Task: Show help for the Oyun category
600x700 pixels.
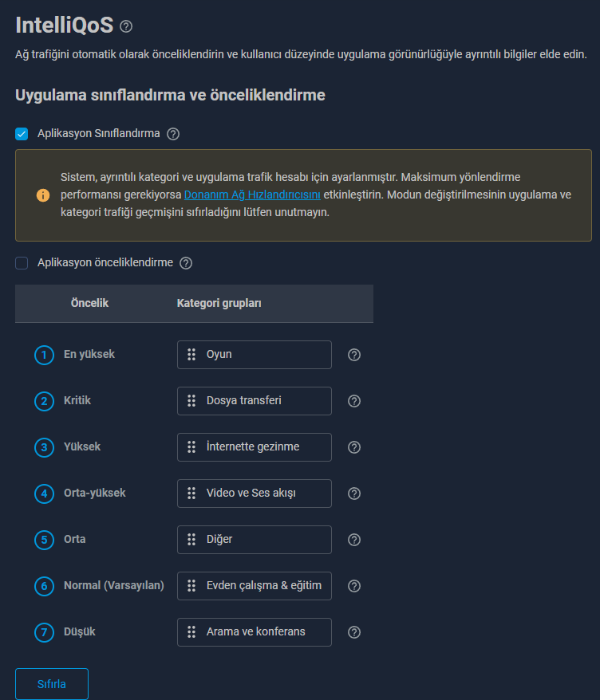Action: click(354, 355)
